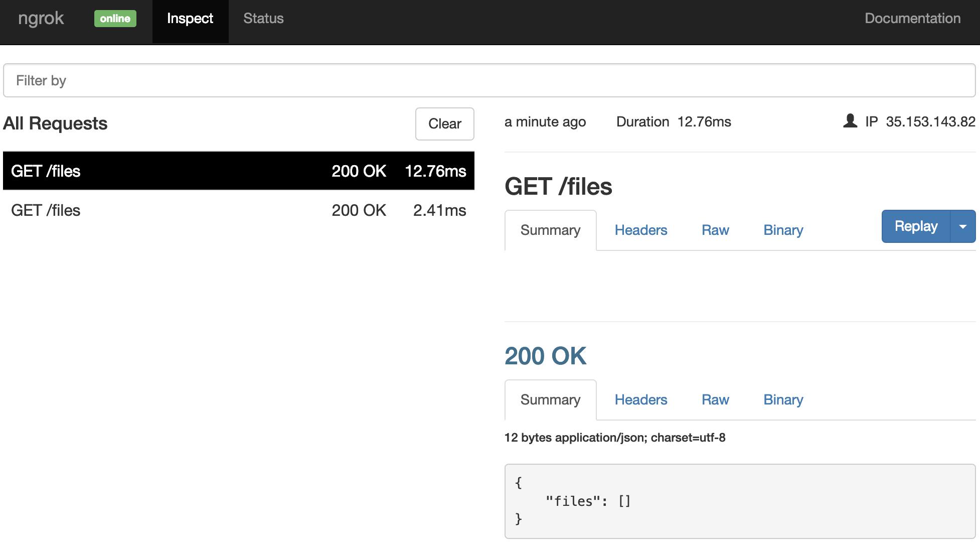Open request Headers tab
This screenshot has height=543, width=980.
640,230
